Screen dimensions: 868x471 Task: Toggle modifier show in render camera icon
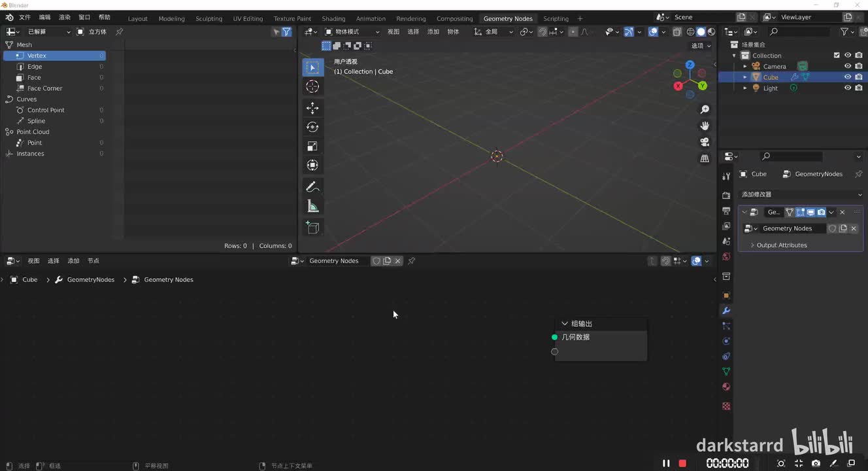tap(821, 212)
